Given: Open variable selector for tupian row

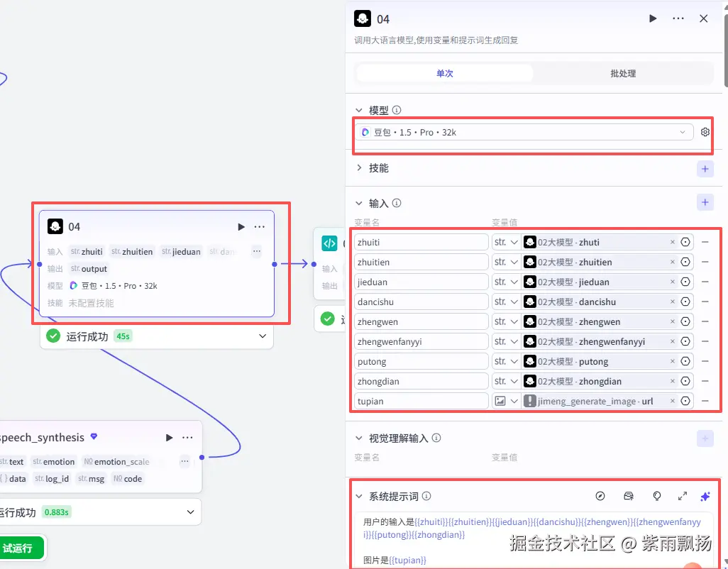Looking at the screenshot, I should pyautogui.click(x=685, y=401).
